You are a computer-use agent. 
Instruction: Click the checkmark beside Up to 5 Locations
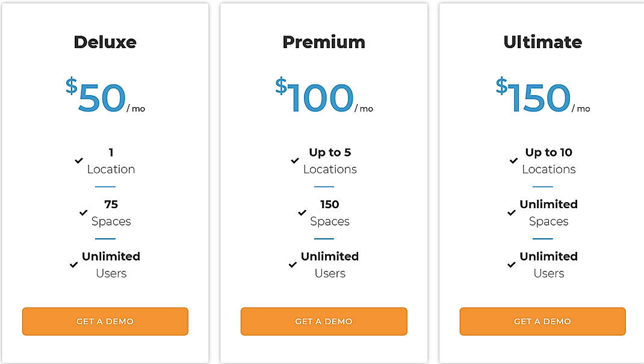[x=295, y=161]
